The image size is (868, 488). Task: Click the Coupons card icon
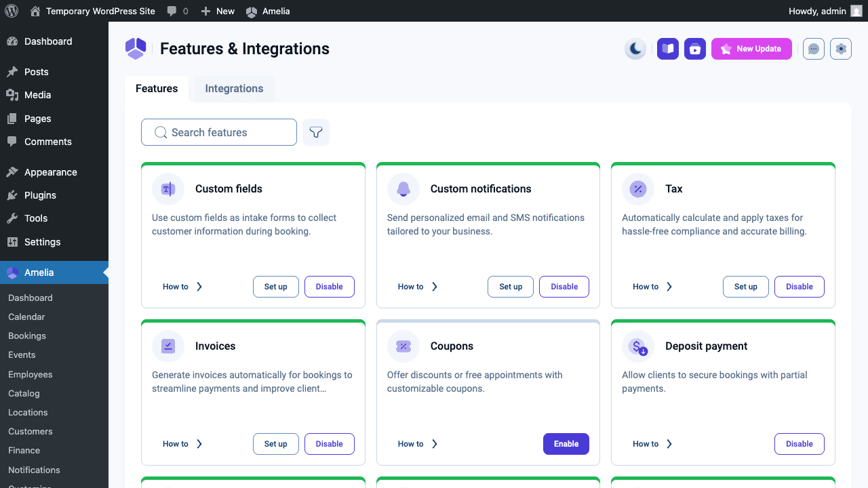tap(403, 346)
